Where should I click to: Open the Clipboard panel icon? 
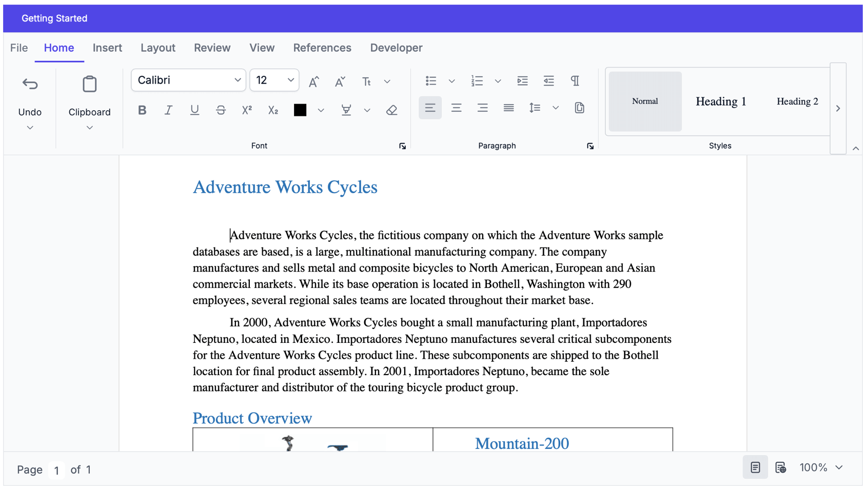[89, 84]
